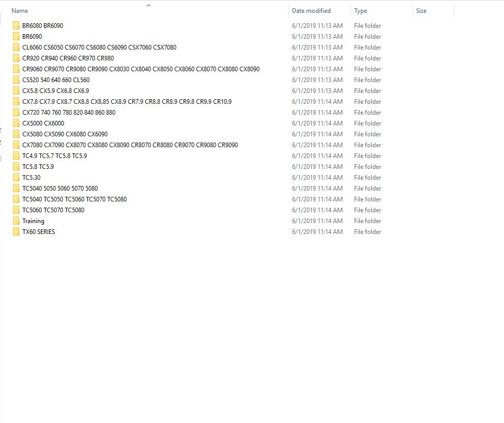Select folder name TC5040 TC5050 TC5060 TC5070 TC5080
The height and width of the screenshot is (423, 504).
[74, 199]
